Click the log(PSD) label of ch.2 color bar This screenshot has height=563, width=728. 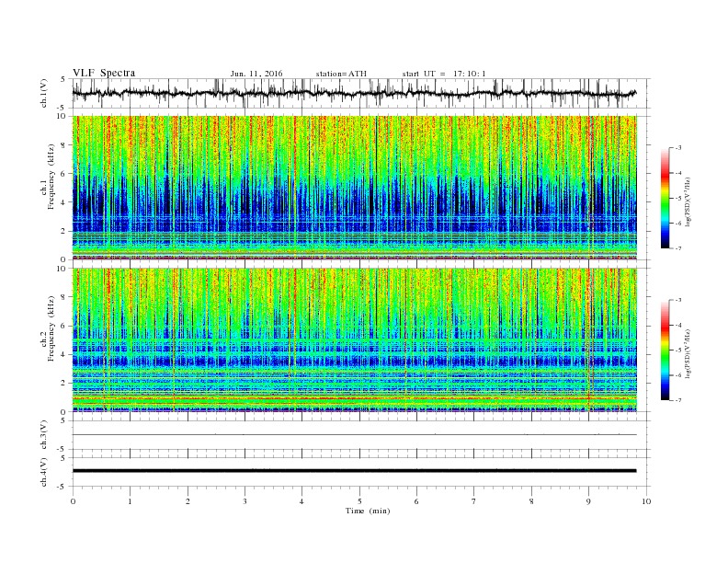[688, 354]
